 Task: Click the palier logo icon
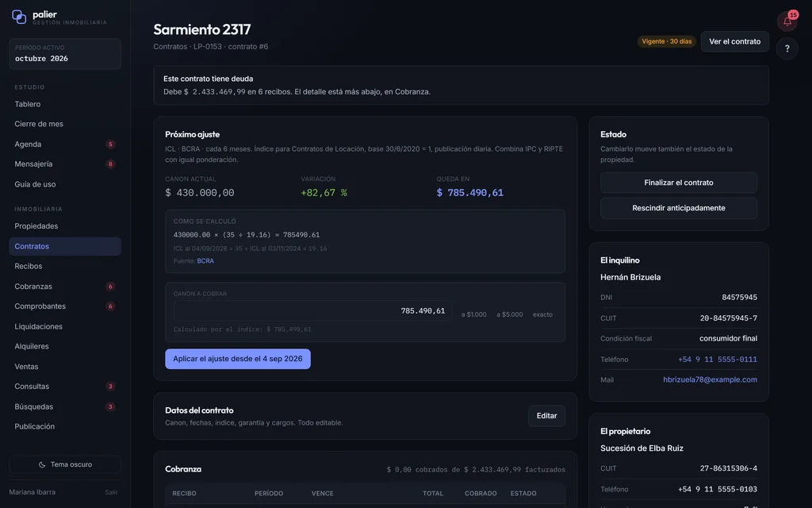tap(19, 17)
